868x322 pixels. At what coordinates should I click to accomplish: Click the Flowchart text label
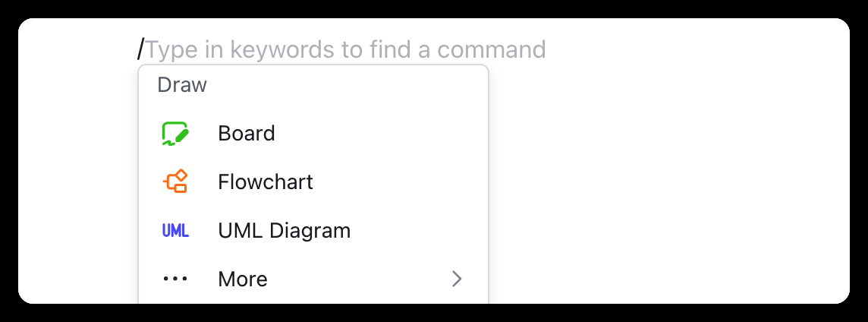tap(266, 182)
